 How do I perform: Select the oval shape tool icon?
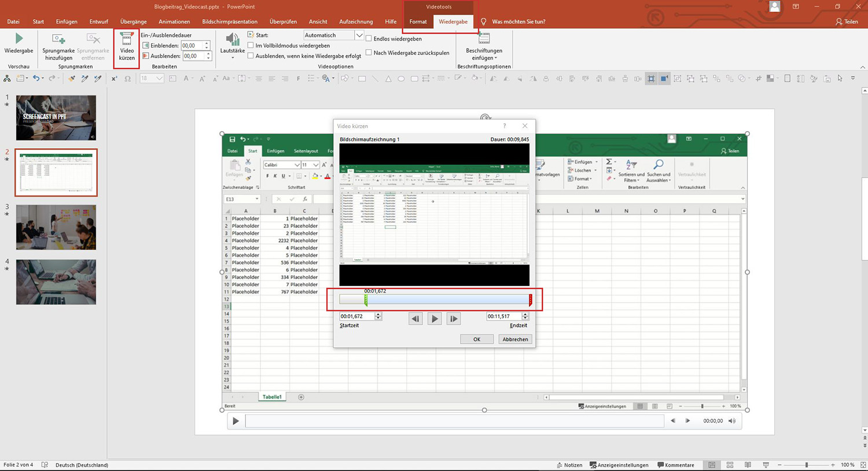(401, 79)
